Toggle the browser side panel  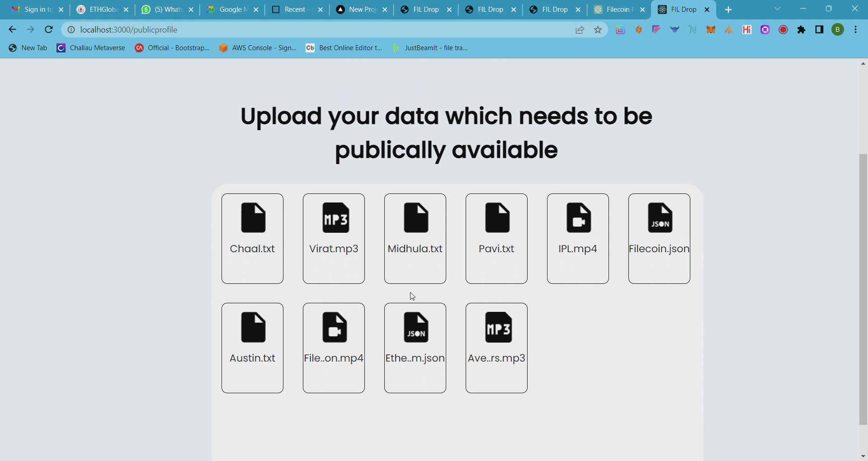pyautogui.click(x=819, y=30)
